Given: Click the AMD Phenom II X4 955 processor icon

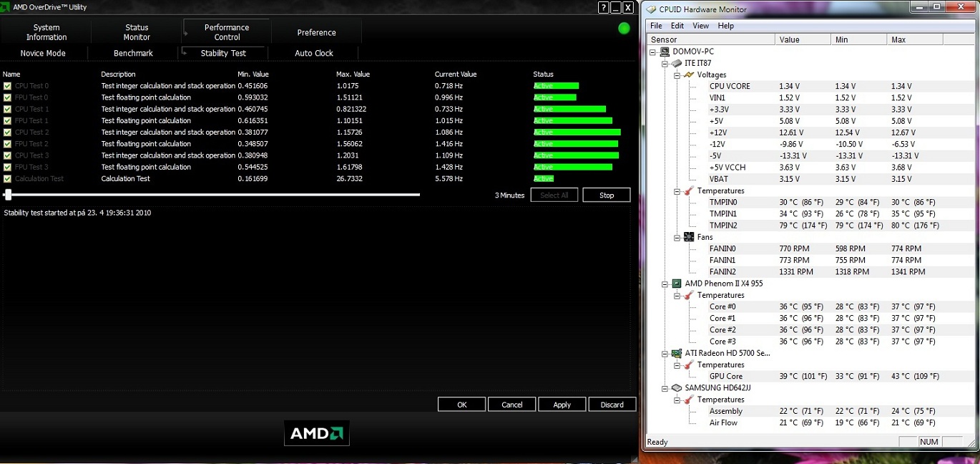Looking at the screenshot, I should click(x=677, y=284).
